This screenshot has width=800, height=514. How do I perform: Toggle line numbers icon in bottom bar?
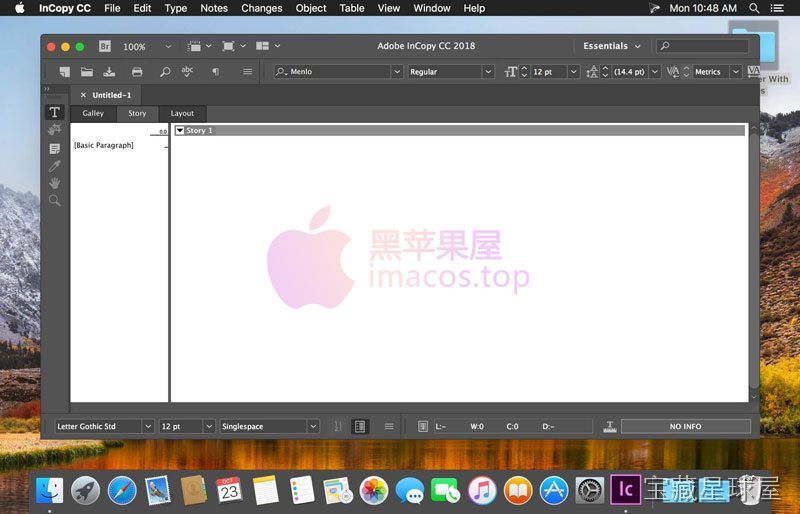coord(338,426)
